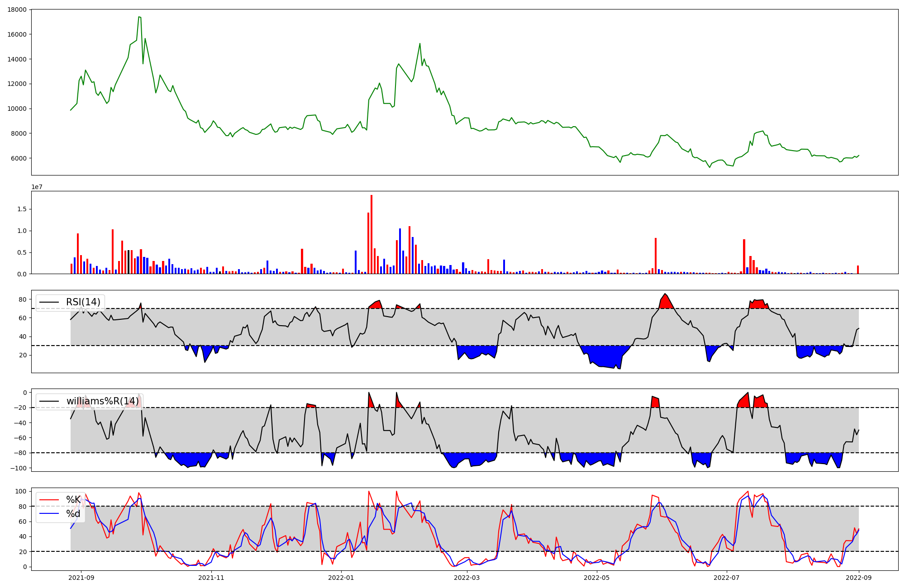Click the 6000 price axis tick label

pyautogui.click(x=19, y=158)
